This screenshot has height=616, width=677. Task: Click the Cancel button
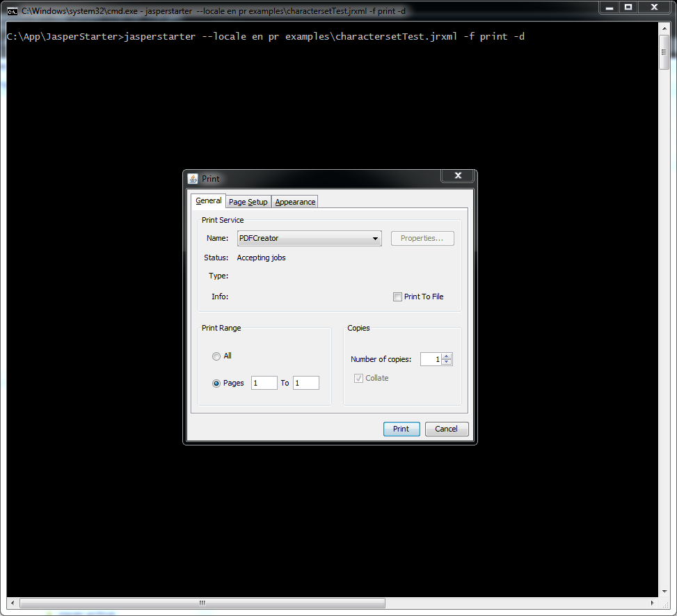(x=446, y=429)
